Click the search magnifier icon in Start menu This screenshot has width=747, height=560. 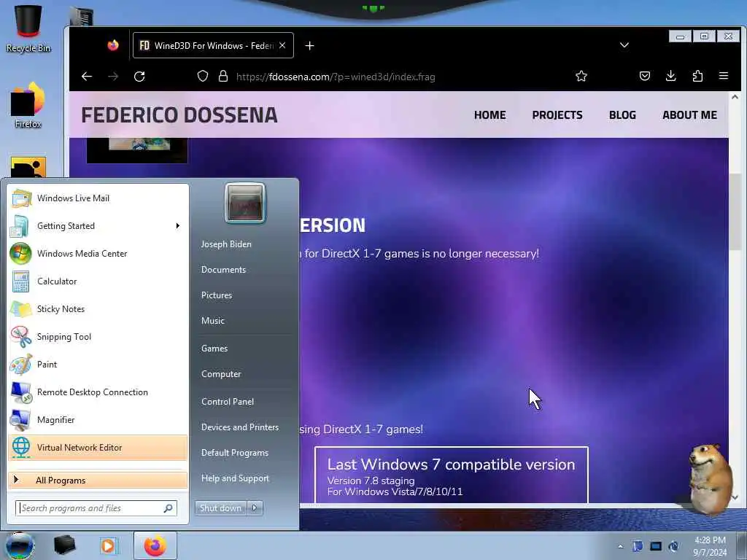[169, 508]
